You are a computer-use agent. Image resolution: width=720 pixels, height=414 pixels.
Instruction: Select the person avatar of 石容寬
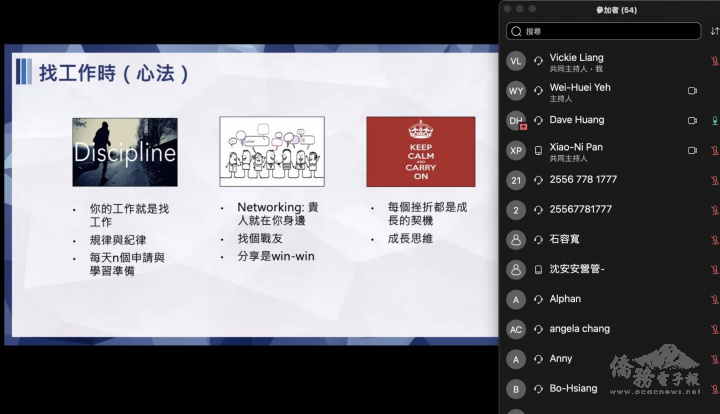(516, 240)
